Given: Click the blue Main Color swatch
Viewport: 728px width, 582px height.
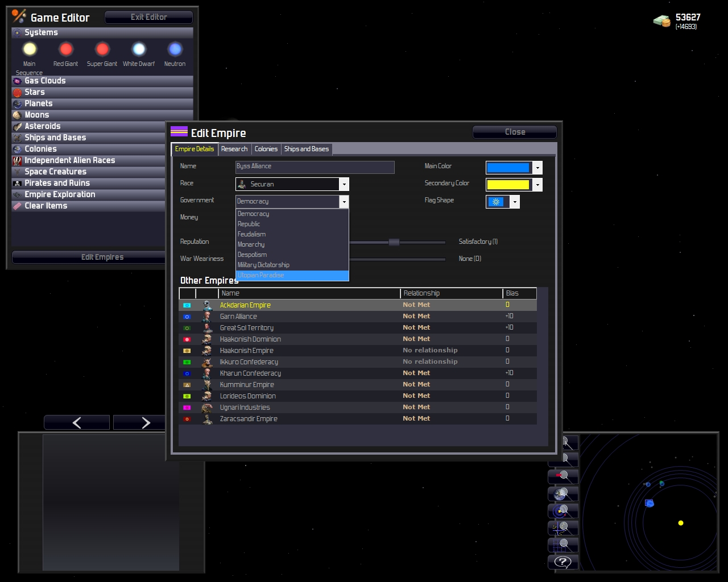Looking at the screenshot, I should pos(508,168).
